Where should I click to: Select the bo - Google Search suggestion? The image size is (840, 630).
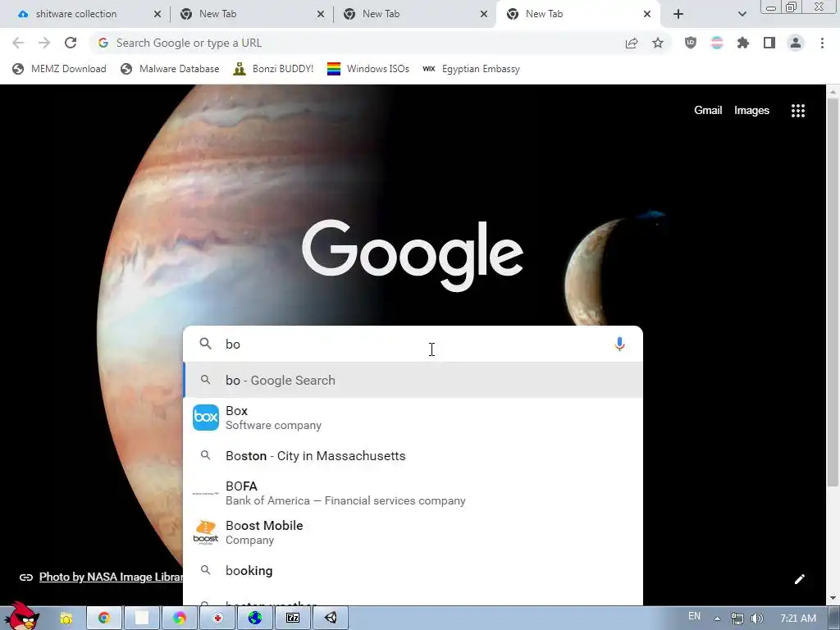(x=413, y=381)
